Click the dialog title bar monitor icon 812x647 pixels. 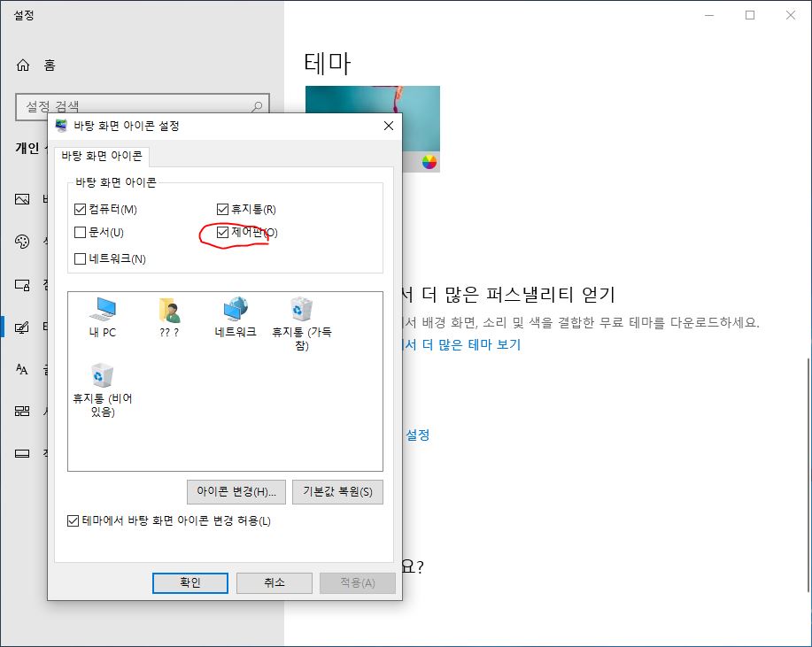62,126
